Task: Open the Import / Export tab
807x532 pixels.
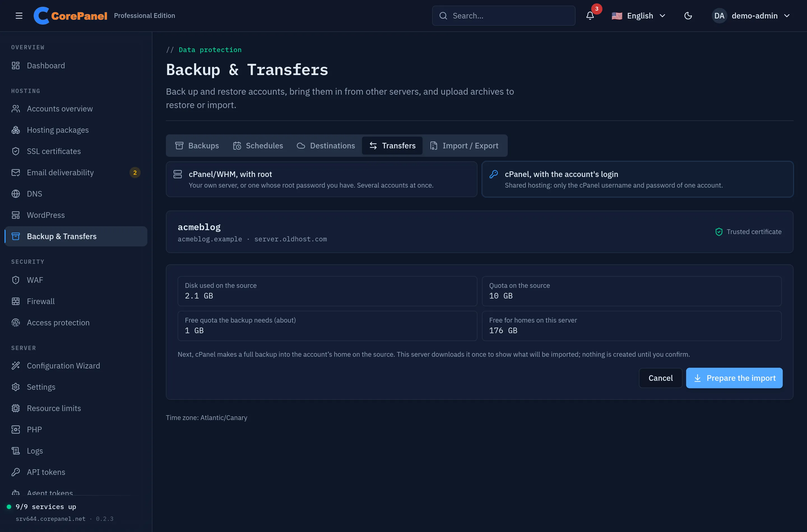Action: (464, 146)
